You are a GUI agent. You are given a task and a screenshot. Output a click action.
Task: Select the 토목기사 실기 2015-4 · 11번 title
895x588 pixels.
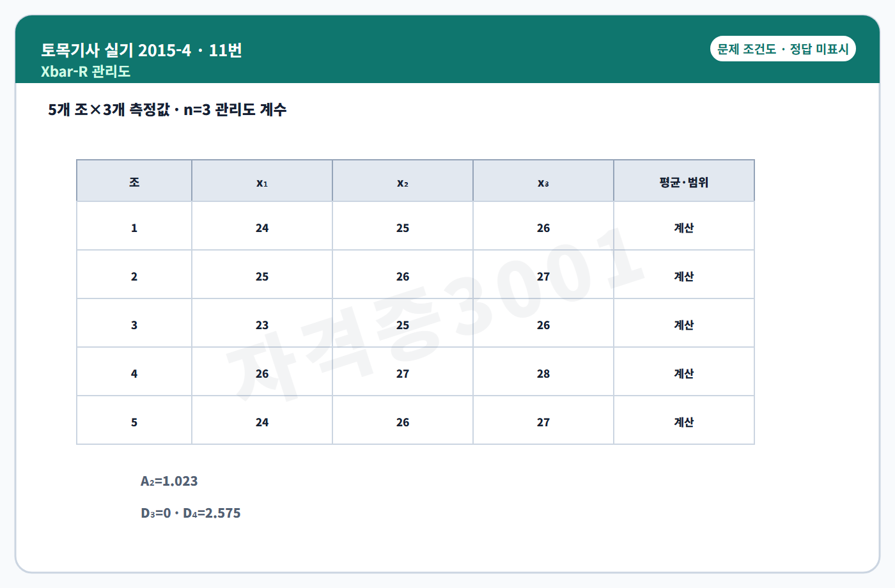pos(141,50)
